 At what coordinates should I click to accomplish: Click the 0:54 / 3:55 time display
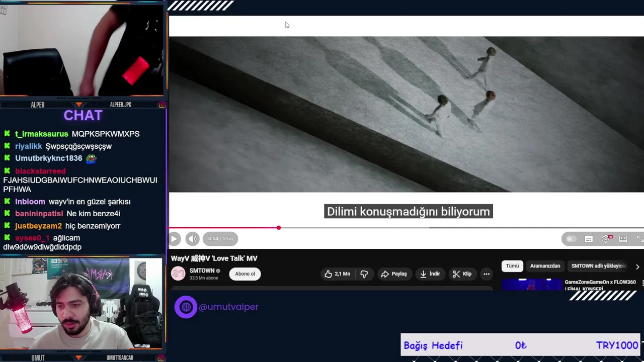coord(220,239)
